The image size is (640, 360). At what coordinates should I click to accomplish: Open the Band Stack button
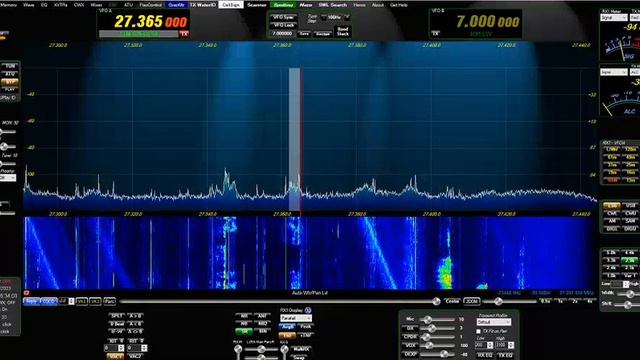point(343,31)
